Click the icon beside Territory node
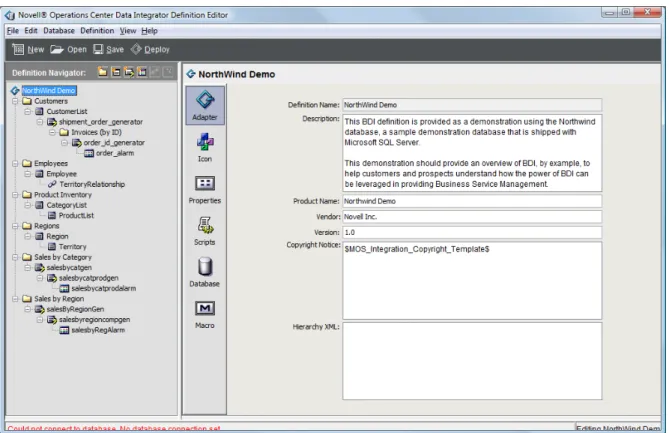Screen dimensions: 669x433 [x=52, y=247]
